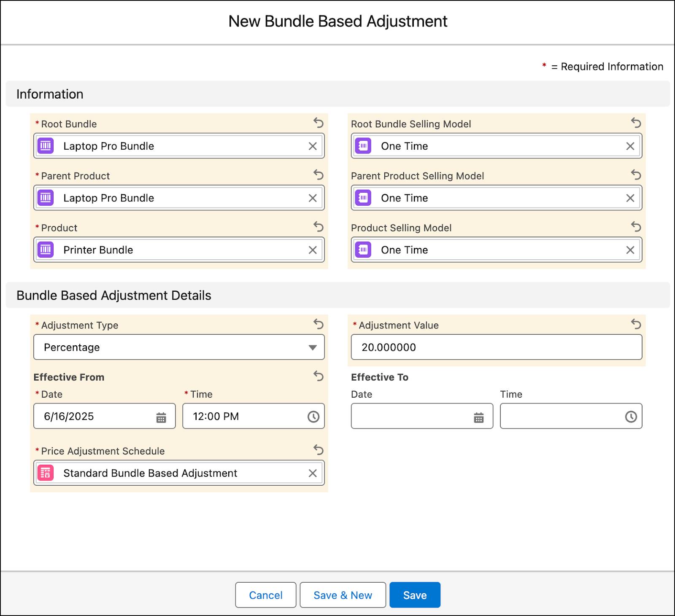
Task: Click Save & New button
Action: click(343, 595)
